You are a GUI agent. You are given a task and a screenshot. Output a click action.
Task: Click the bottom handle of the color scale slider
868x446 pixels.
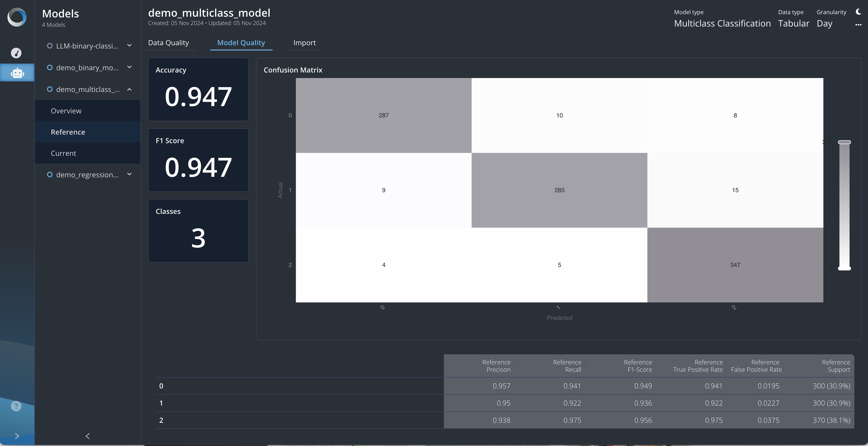point(844,268)
